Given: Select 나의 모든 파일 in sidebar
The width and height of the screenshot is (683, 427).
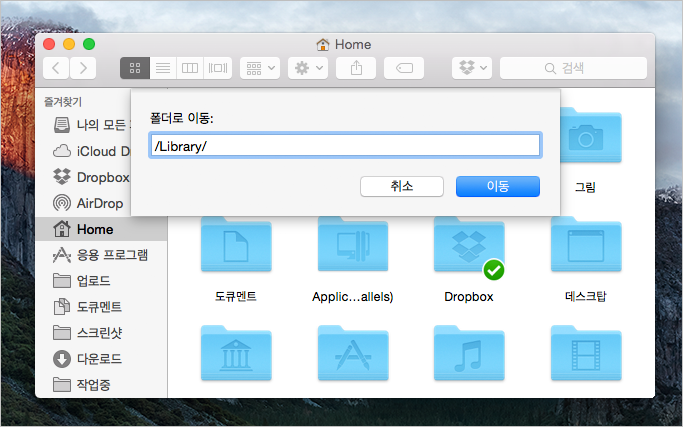Looking at the screenshot, I should [x=91, y=125].
